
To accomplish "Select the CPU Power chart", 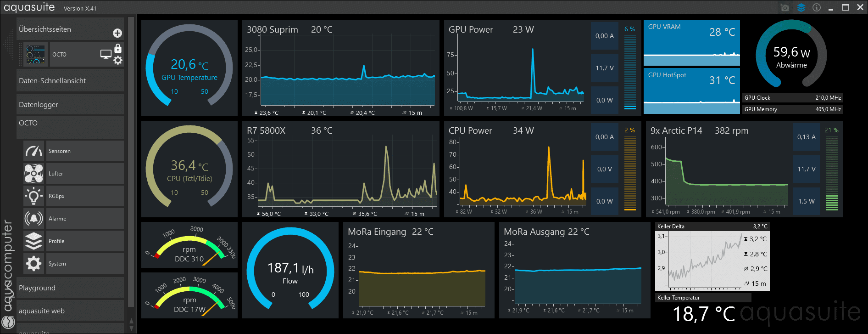I will click(517, 169).
